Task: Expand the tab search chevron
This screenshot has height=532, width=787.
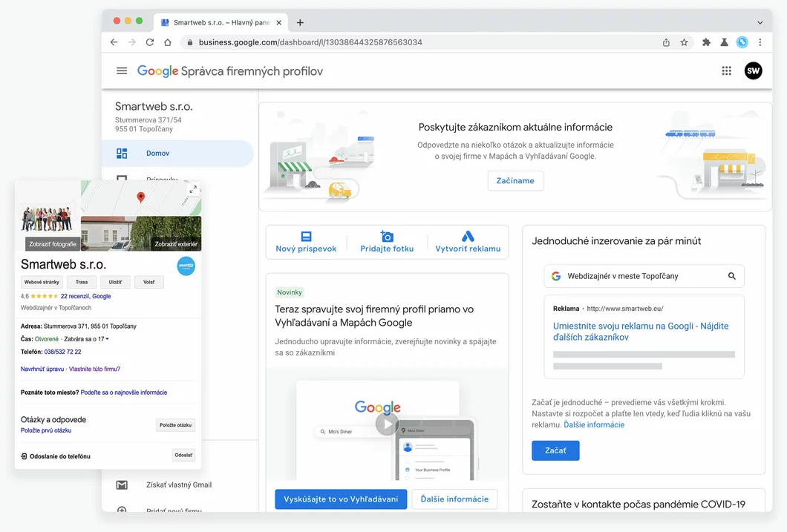Action: tap(760, 22)
